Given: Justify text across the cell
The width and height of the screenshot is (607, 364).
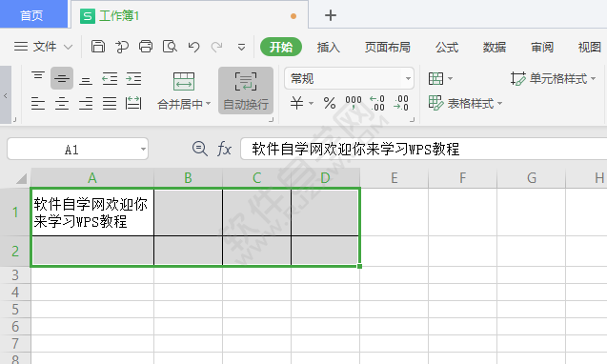Looking at the screenshot, I should pyautogui.click(x=110, y=104).
